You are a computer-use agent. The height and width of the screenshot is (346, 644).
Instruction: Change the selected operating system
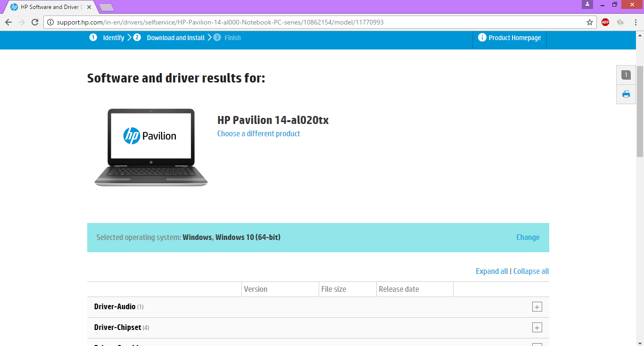tap(528, 237)
